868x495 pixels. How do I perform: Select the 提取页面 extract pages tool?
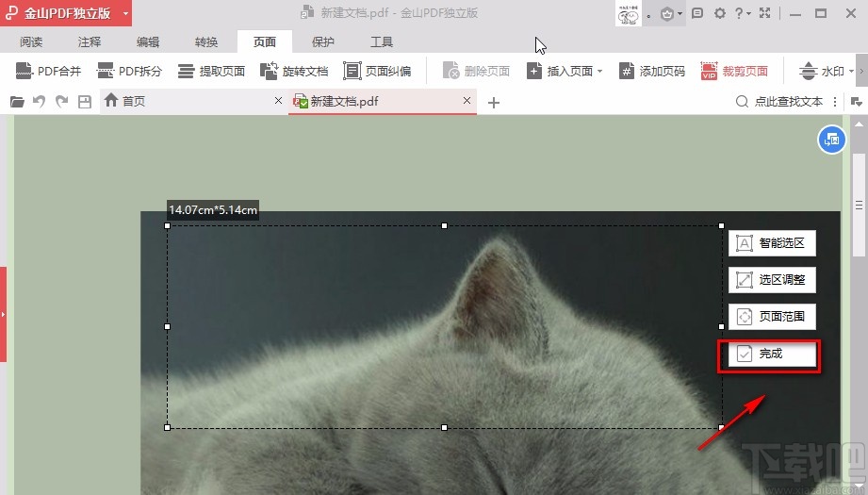pos(211,71)
